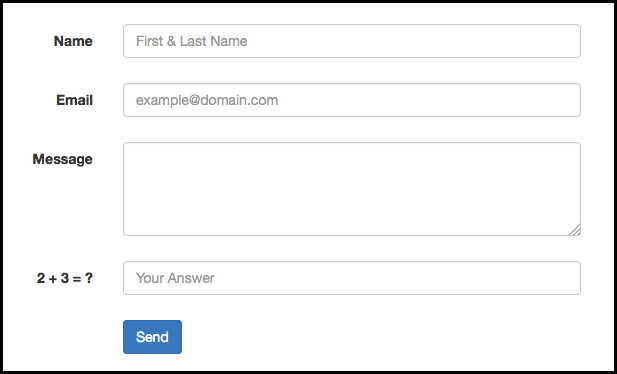Click inside the Message text area

click(352, 189)
